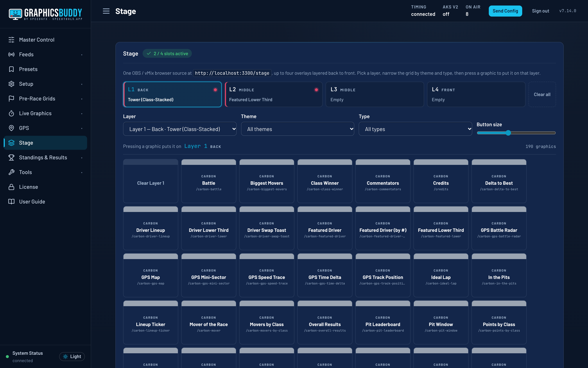588x368 pixels.
Task: Click the Clear Layer 1 tile
Action: [151, 181]
